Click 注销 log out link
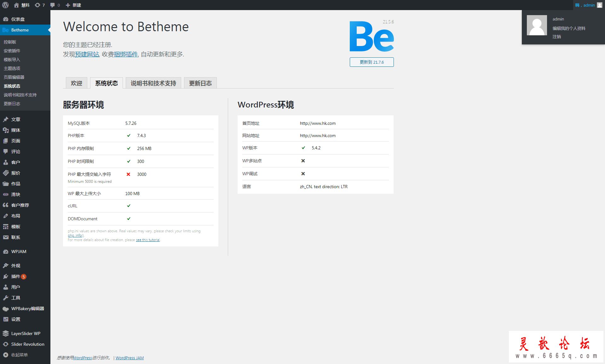Viewport: 605px width, 364px height. pos(556,37)
